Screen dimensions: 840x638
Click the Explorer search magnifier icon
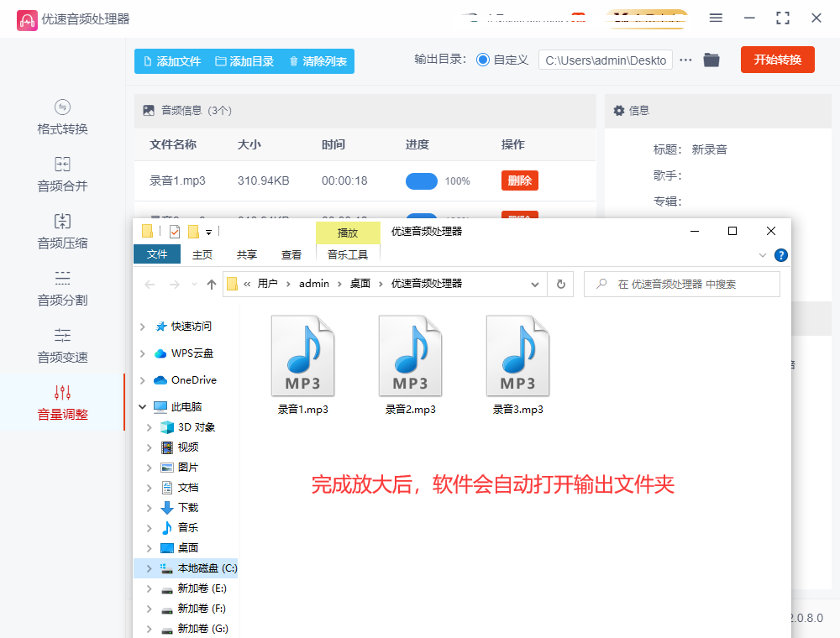click(x=601, y=284)
